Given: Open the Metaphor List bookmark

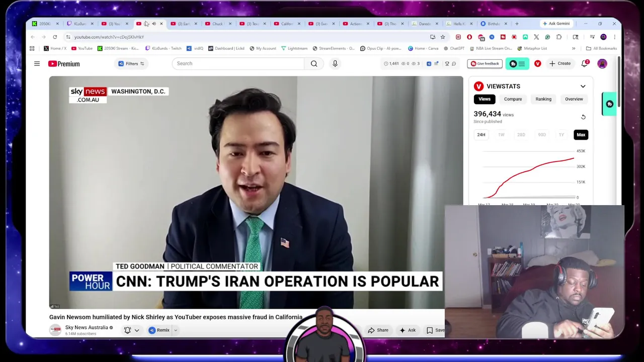Looking at the screenshot, I should click(x=532, y=48).
